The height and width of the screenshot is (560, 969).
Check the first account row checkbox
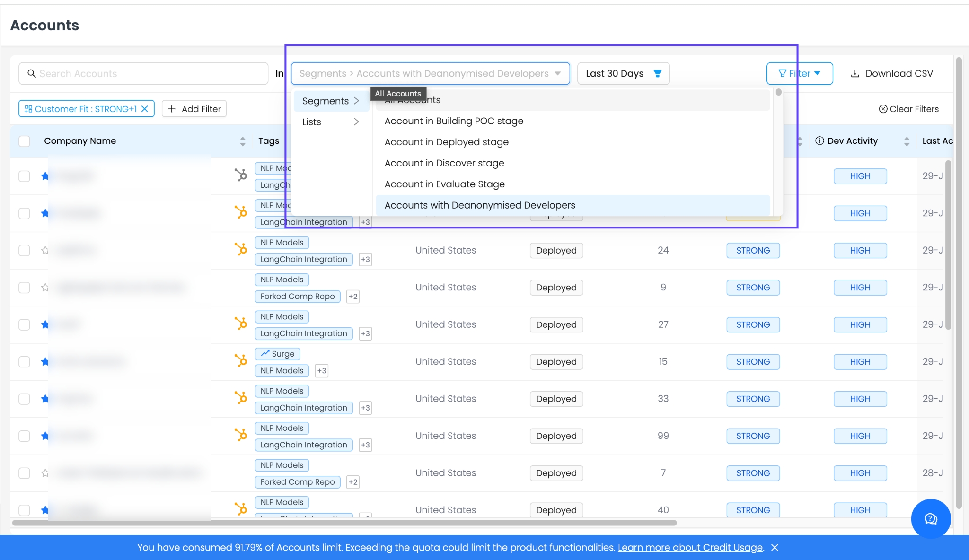(24, 176)
